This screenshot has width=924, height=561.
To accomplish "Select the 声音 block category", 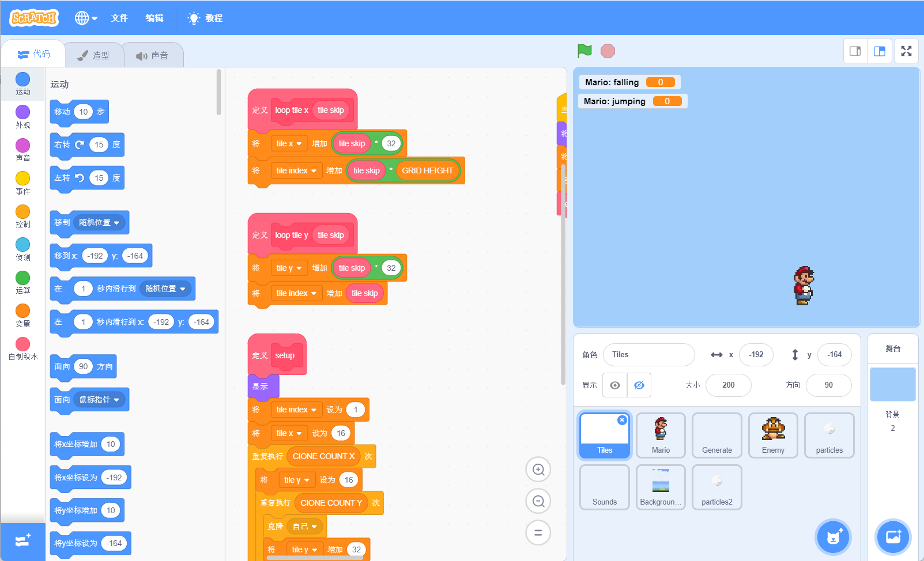I will click(x=23, y=150).
